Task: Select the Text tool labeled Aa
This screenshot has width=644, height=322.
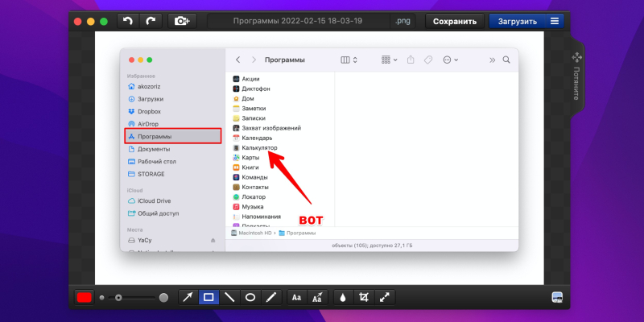Action: click(x=296, y=297)
